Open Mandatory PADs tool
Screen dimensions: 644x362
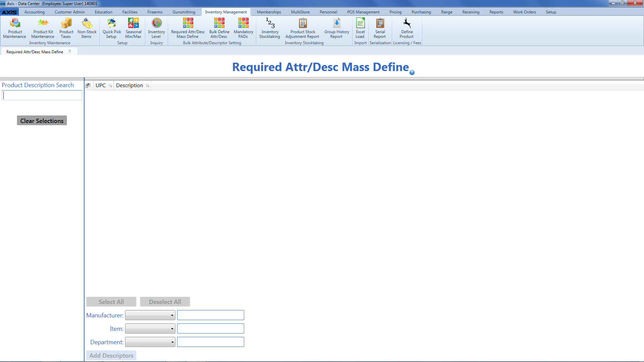point(243,28)
